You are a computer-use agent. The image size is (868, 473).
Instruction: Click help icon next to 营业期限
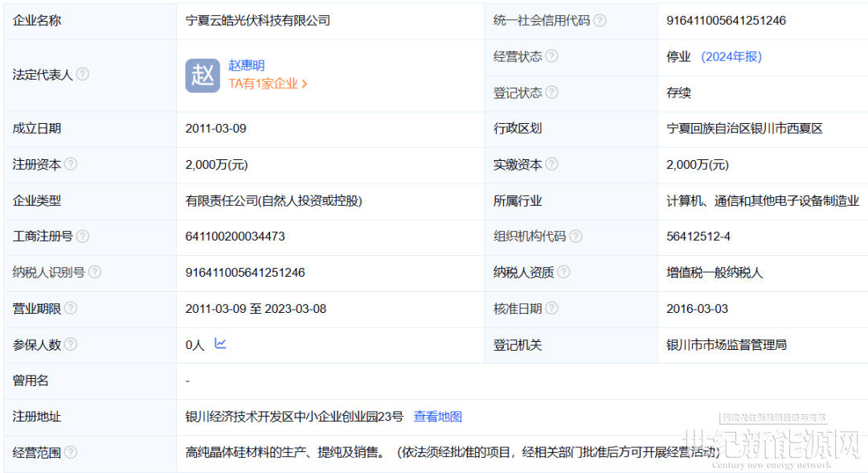[x=71, y=309]
